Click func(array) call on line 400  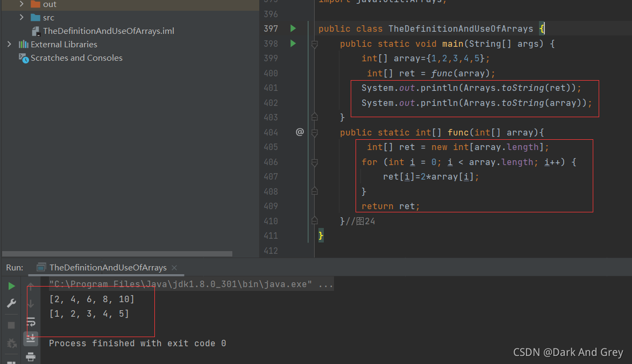pos(460,73)
